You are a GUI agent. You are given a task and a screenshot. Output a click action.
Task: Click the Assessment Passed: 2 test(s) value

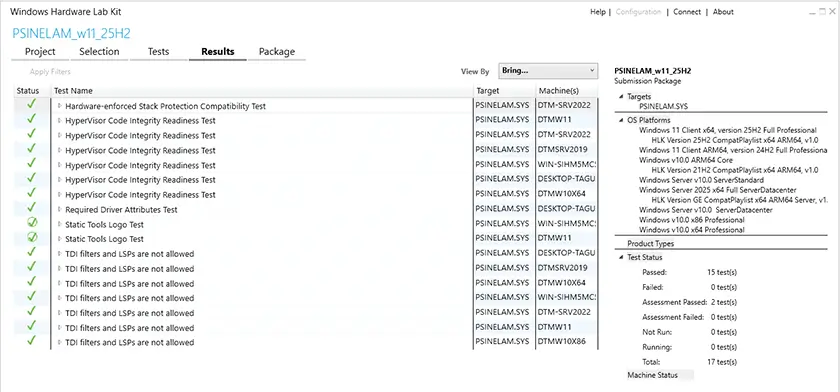click(x=724, y=302)
